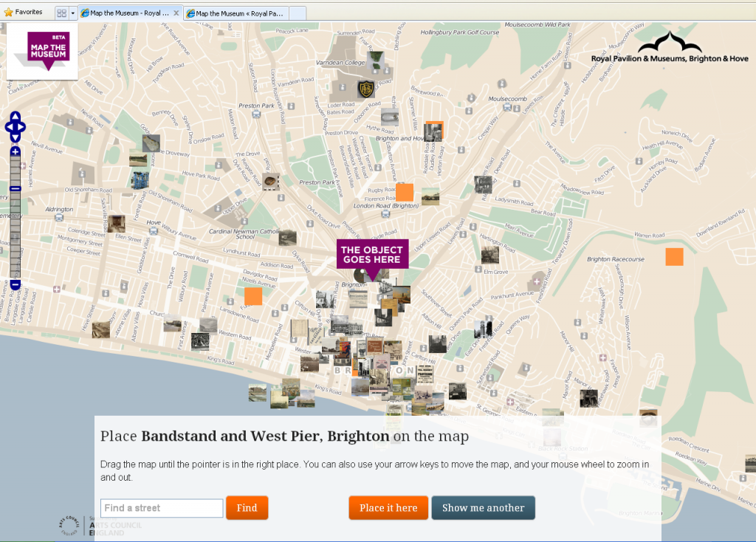
Task: Open the school crest badge thumbnail near Varndean College
Action: [x=366, y=89]
